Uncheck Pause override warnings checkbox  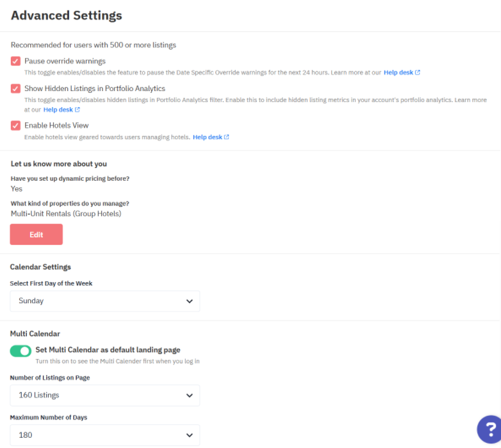coord(15,61)
